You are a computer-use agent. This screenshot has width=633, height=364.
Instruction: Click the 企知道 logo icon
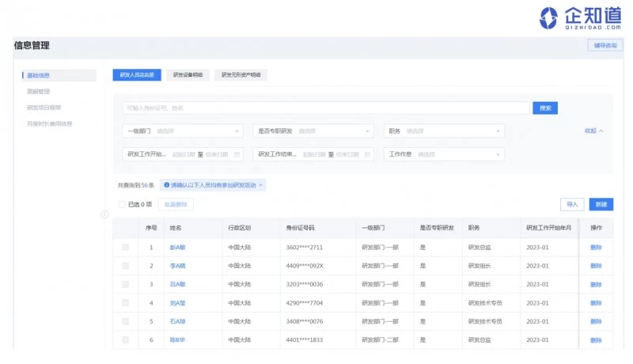[548, 17]
